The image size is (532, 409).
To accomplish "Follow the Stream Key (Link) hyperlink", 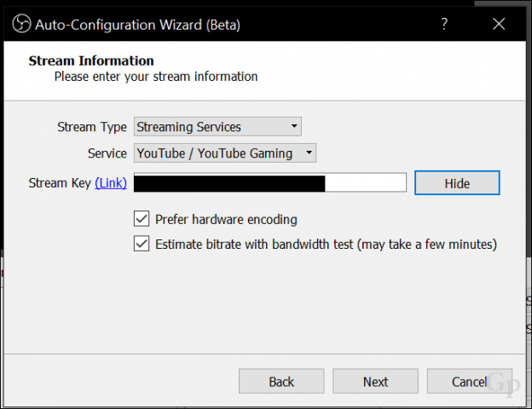I will point(111,183).
